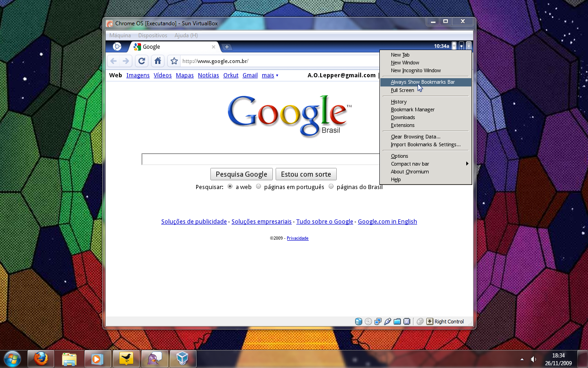Viewport: 588px width, 368px height.
Task: Open the Dispositivos menu
Action: tap(153, 35)
